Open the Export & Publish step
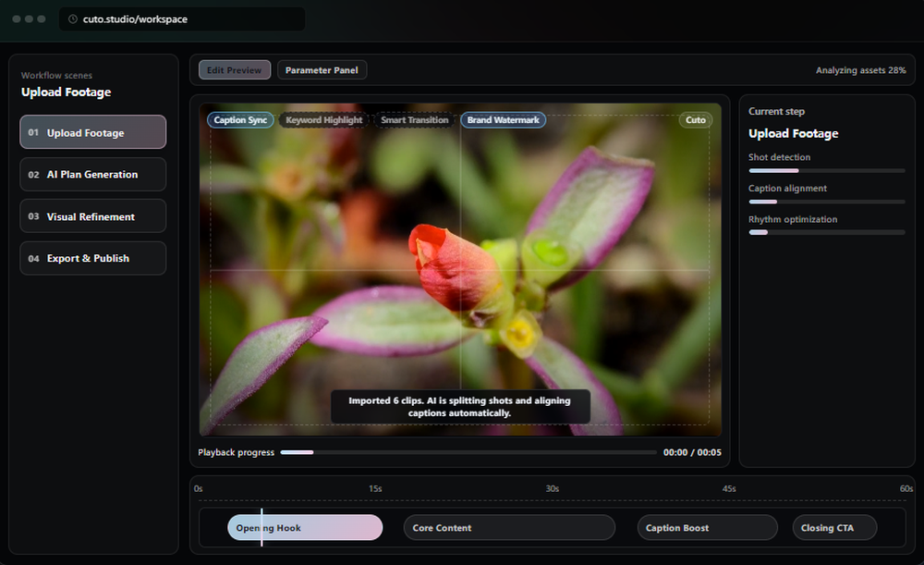Viewport: 924px width, 565px height. tap(92, 258)
